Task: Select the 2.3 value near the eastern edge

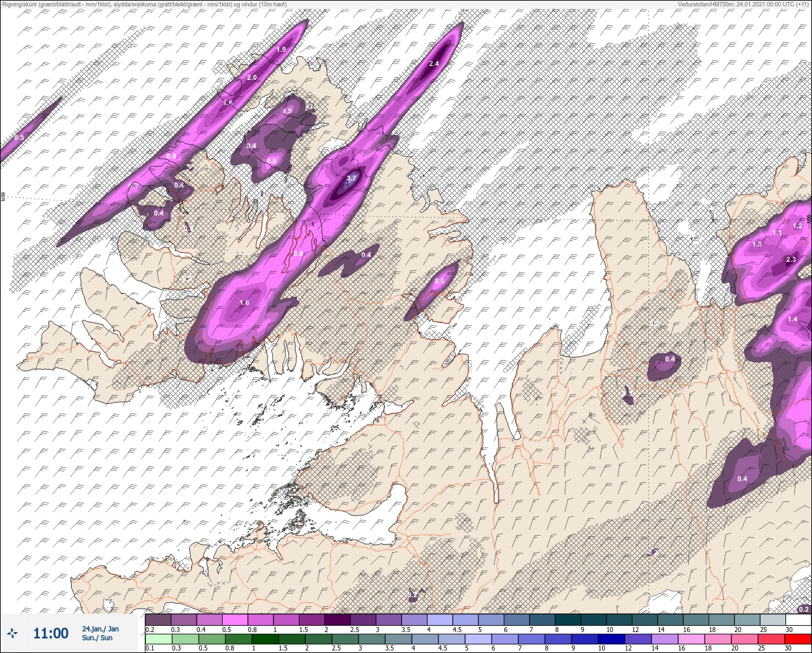Action: [x=791, y=259]
